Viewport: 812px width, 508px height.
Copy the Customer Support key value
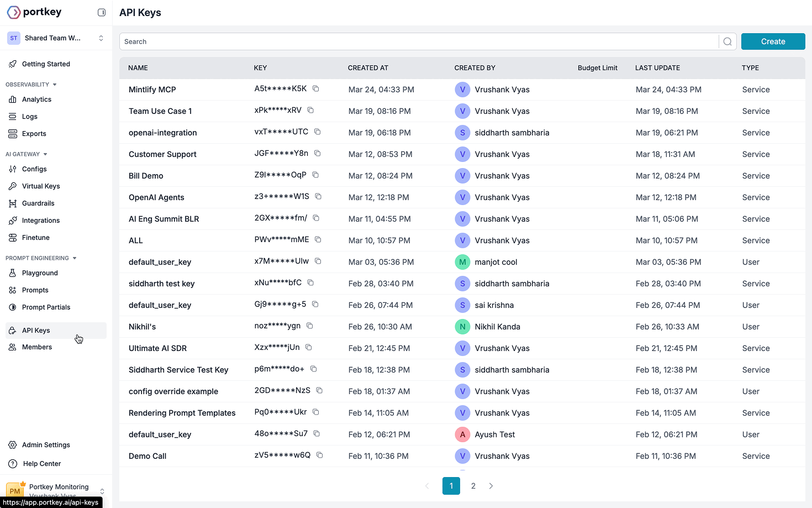click(x=318, y=153)
